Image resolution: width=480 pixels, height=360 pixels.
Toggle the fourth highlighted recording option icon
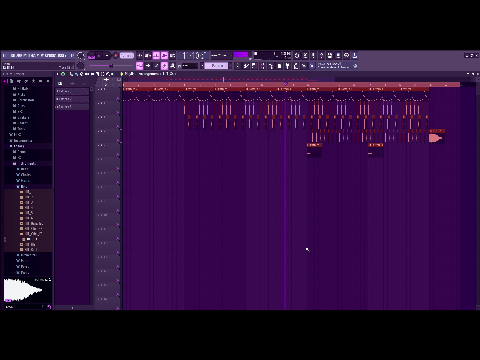point(164,55)
